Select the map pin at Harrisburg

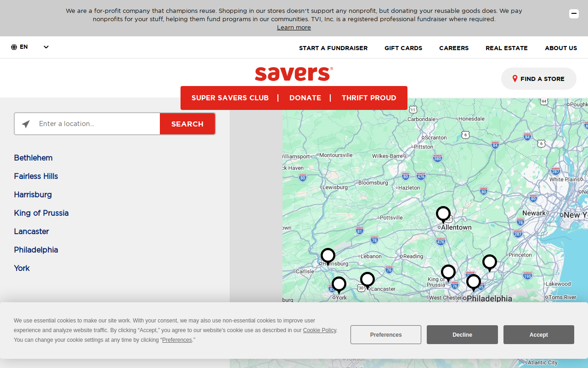click(x=328, y=257)
